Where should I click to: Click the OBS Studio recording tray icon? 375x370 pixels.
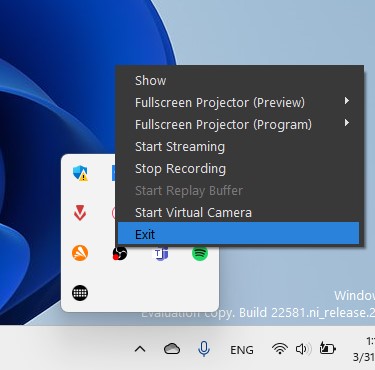click(x=120, y=254)
